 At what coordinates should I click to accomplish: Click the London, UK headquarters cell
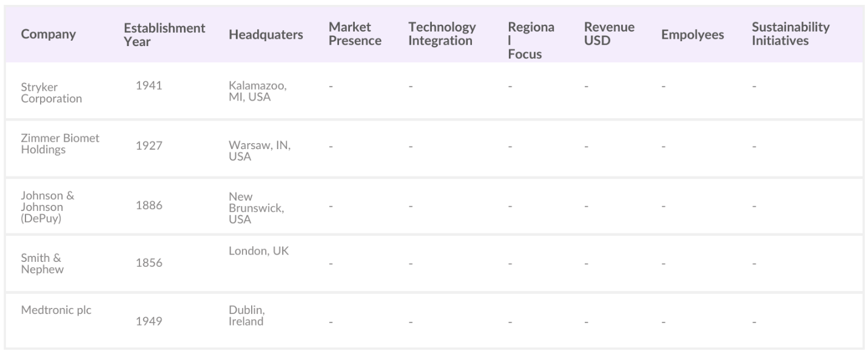258,252
